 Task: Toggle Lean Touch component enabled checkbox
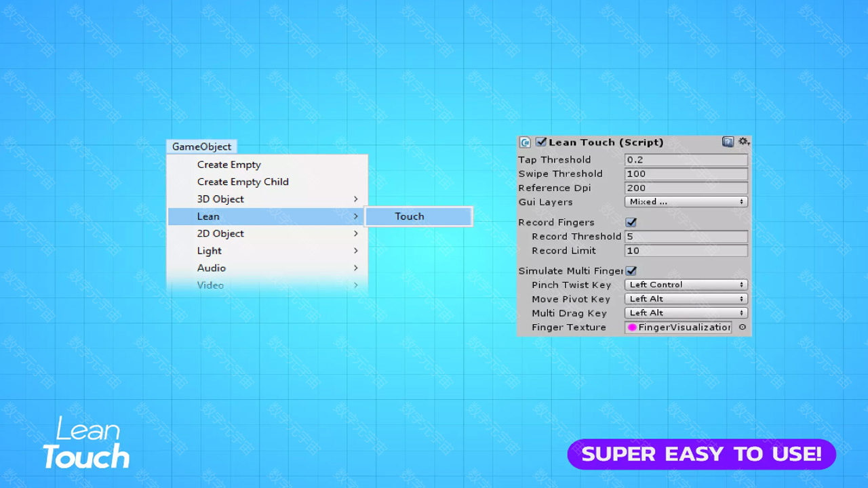click(540, 142)
